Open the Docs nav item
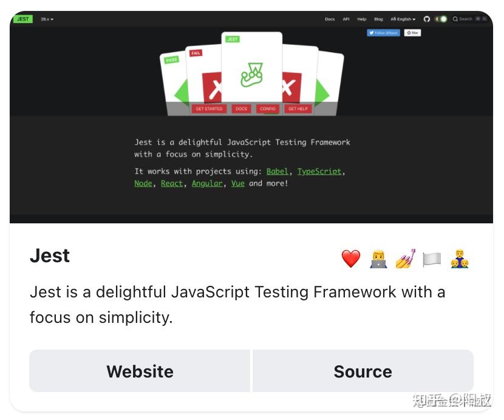The height and width of the screenshot is (420, 504). click(x=330, y=19)
